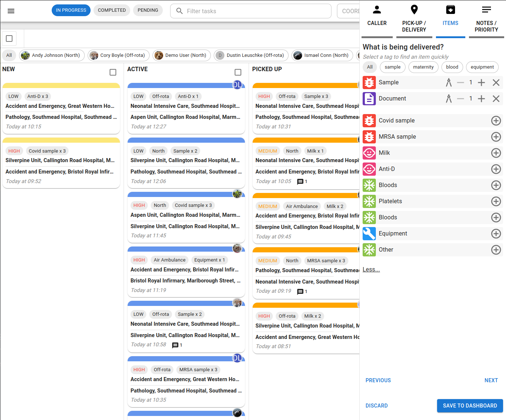Check the ACTIVE column checkbox
Screen dimensions: 506x420
(238, 72)
